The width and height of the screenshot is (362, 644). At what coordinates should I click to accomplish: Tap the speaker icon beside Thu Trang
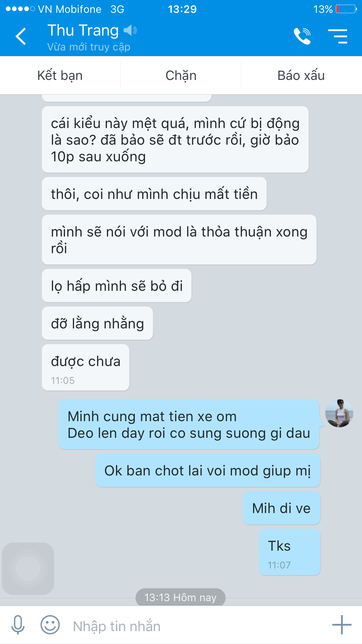[x=130, y=30]
